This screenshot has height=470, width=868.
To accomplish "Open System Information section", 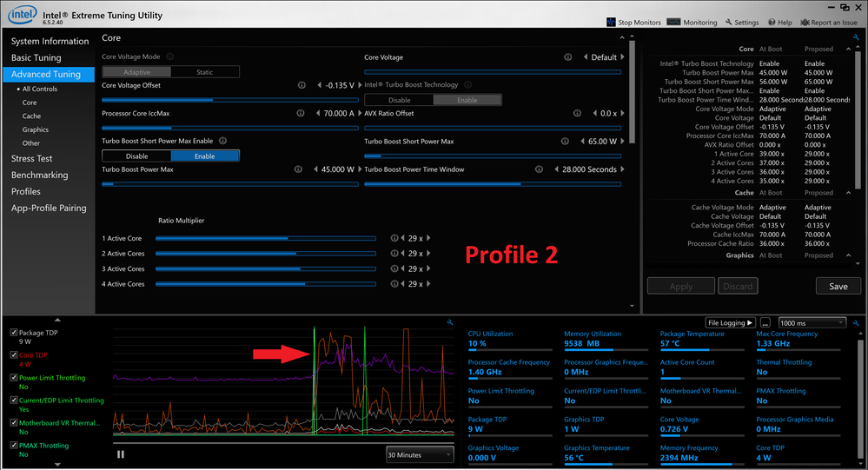I will 50,41.
